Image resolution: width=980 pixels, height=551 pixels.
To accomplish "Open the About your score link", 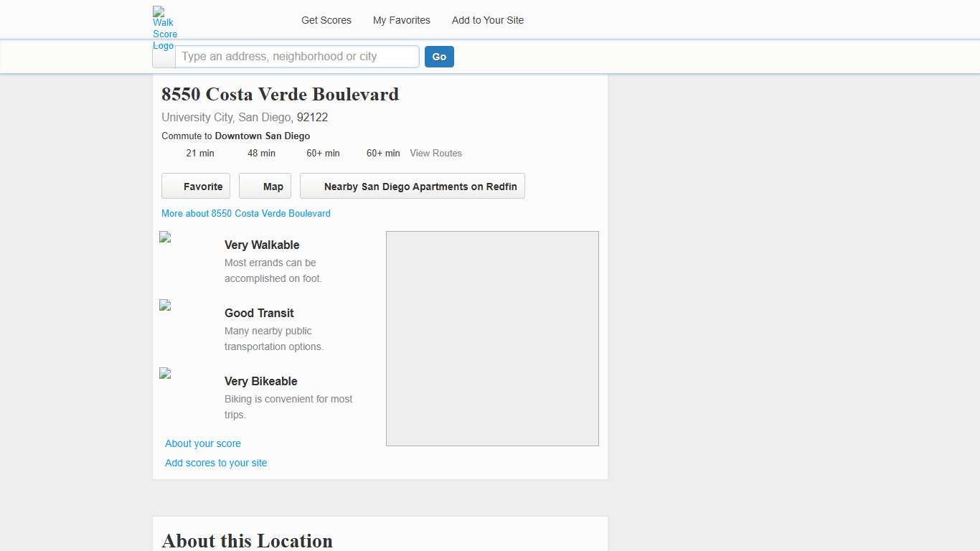I will click(203, 443).
